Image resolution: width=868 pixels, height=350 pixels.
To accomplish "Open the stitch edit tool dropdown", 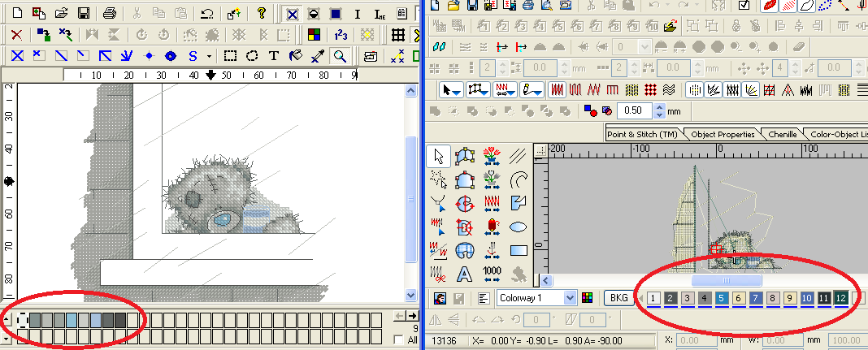I will click(505, 89).
